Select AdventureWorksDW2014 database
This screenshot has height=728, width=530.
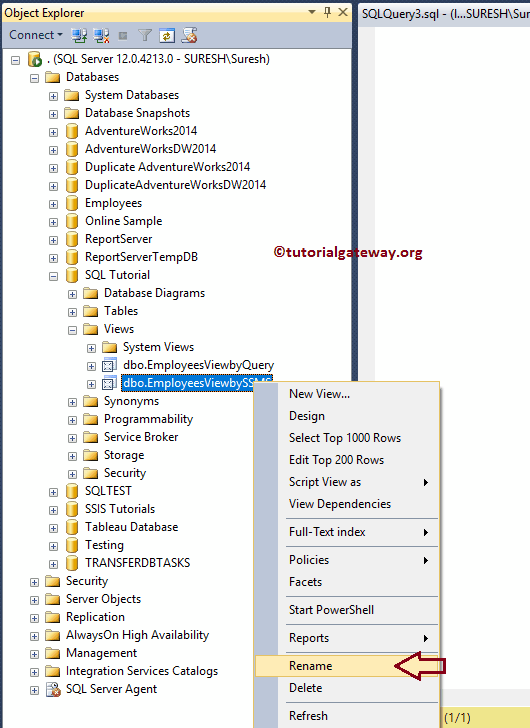(x=150, y=149)
